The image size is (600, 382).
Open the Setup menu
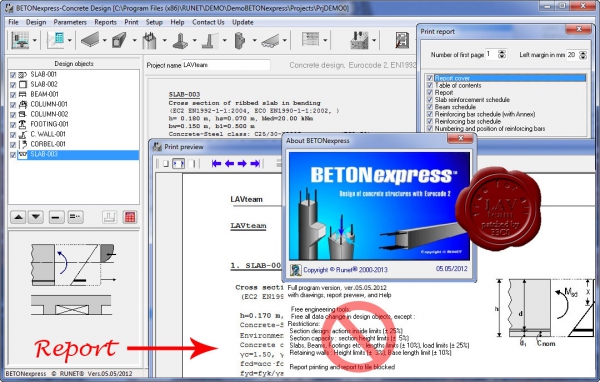point(154,22)
